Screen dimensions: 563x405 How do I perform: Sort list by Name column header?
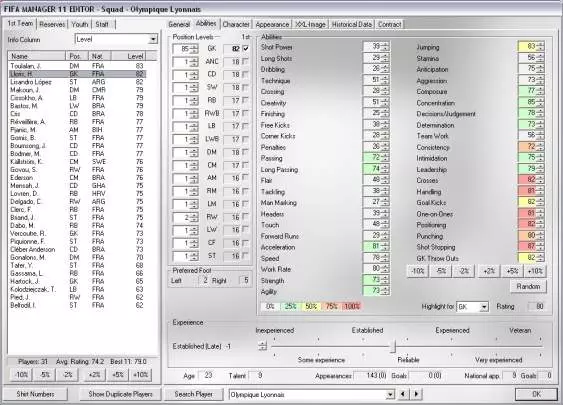click(37, 56)
